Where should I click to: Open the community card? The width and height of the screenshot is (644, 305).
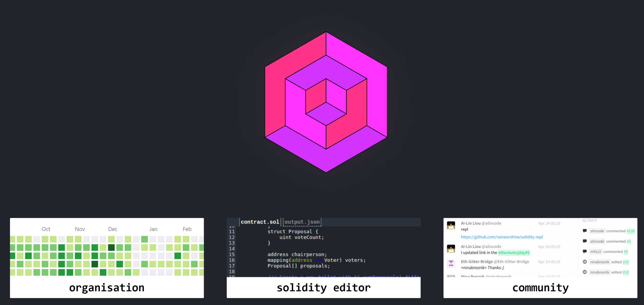[x=540, y=287]
